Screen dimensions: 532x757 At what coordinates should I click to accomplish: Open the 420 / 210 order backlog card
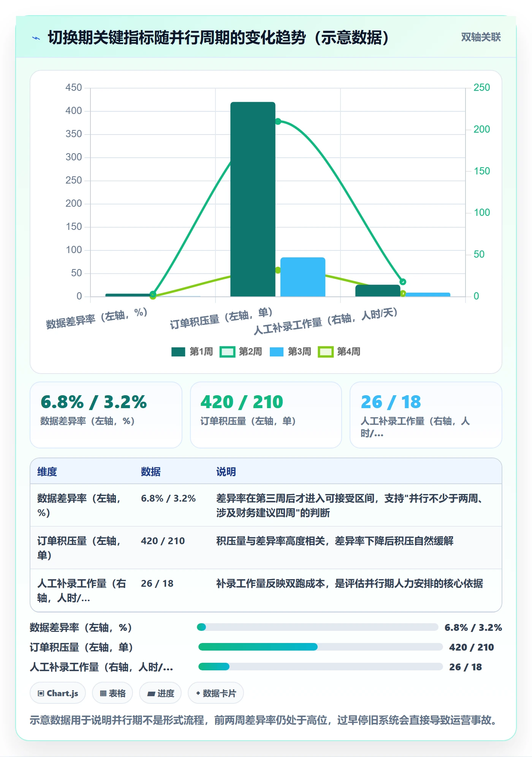click(266, 415)
